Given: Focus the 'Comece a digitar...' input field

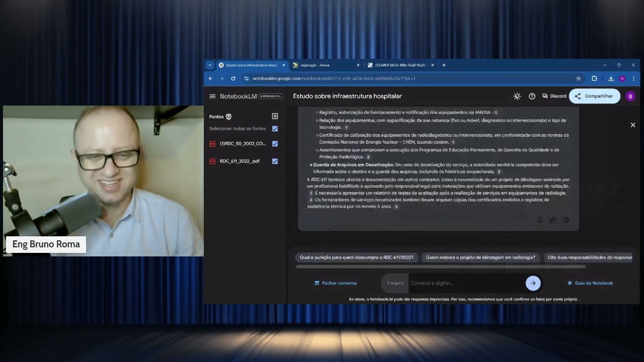Looking at the screenshot, I should 466,283.
